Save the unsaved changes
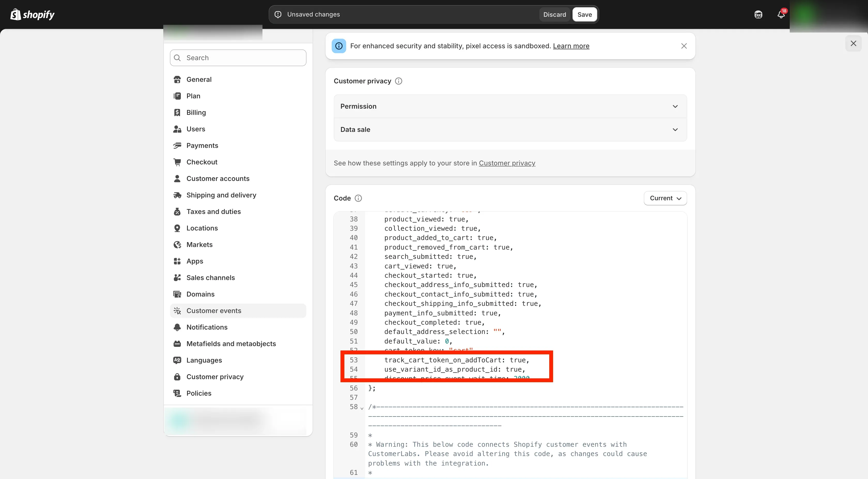 point(585,14)
